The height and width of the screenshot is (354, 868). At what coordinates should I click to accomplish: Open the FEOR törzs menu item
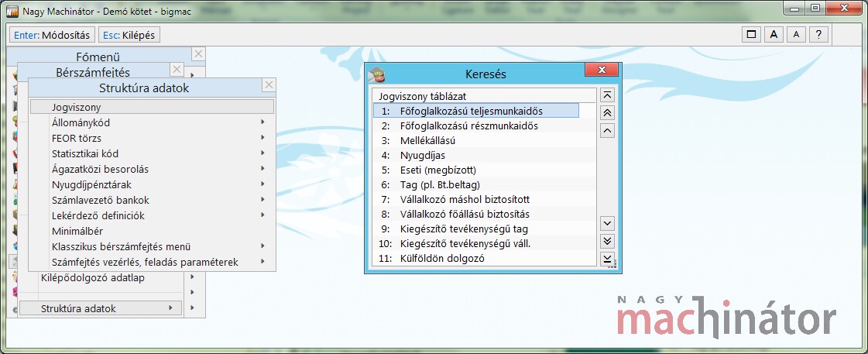coord(152,138)
